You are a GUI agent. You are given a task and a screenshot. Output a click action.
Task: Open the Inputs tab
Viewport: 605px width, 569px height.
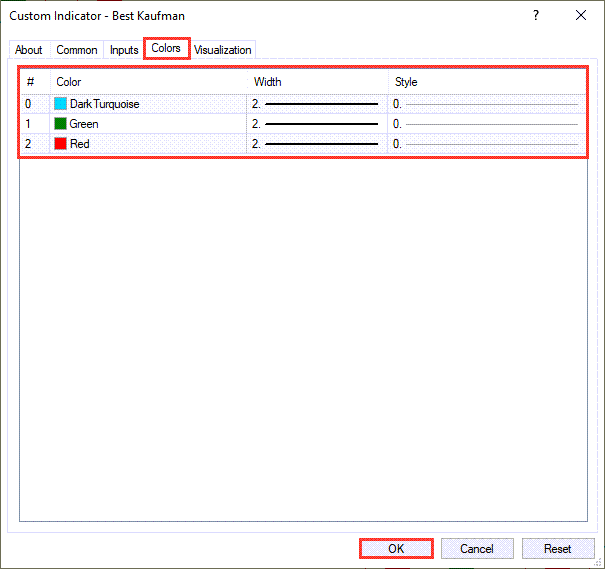pos(124,50)
